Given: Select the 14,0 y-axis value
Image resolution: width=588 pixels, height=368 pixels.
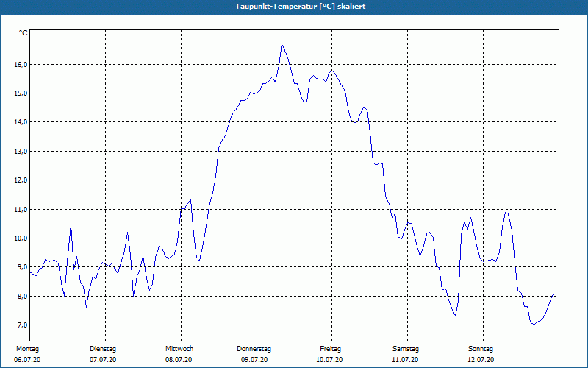Looking at the screenshot, I should click(21, 122).
